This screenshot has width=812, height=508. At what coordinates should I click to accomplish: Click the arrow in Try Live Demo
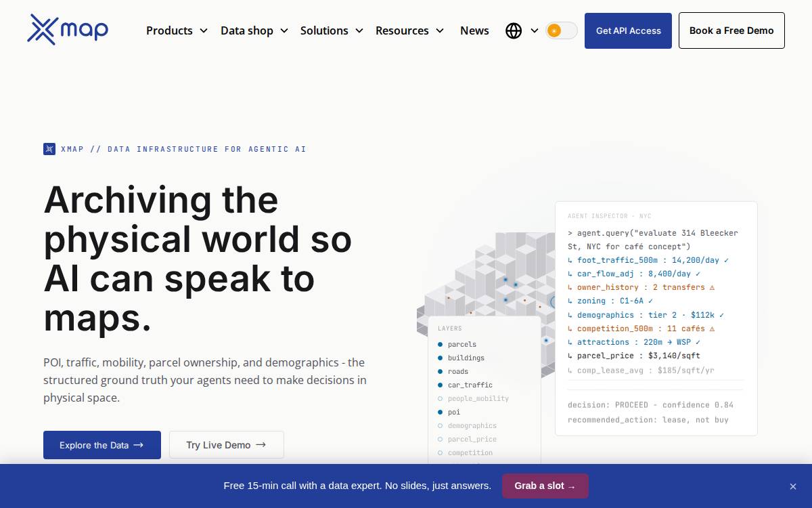pos(261,445)
